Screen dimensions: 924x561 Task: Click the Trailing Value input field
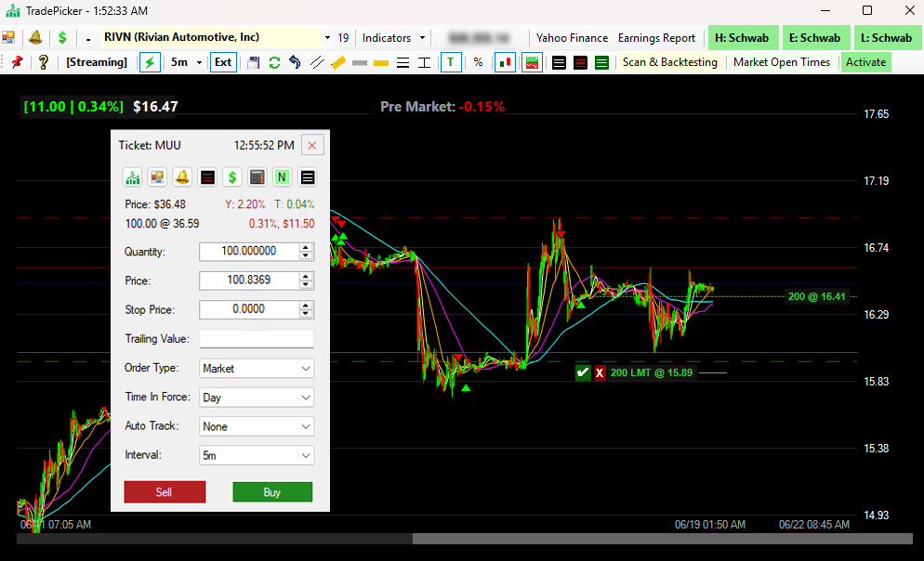[x=257, y=338]
